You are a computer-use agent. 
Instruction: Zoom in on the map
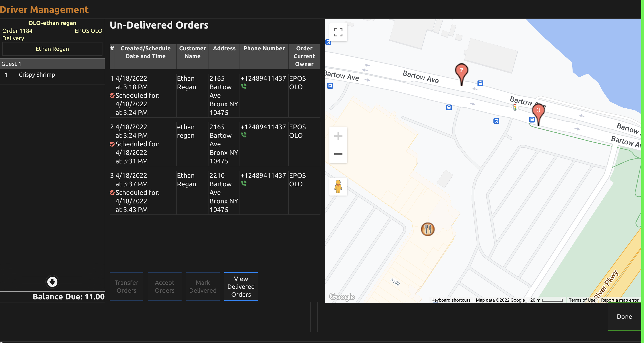pos(338,136)
